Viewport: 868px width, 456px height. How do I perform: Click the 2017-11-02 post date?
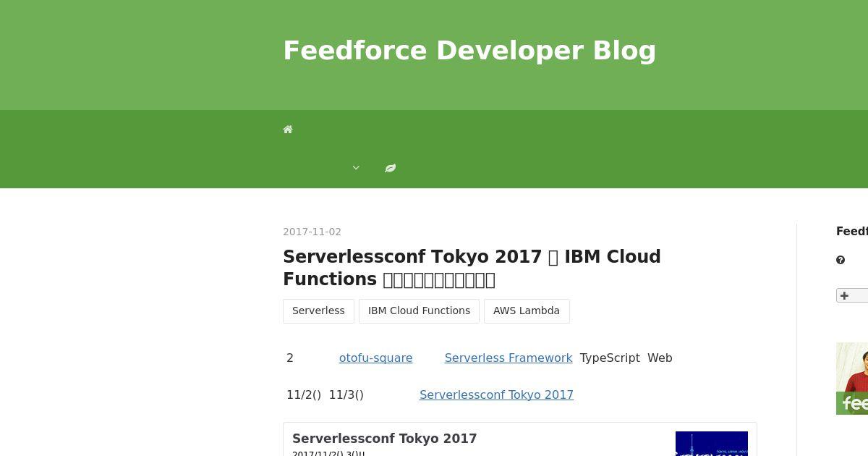coord(312,232)
